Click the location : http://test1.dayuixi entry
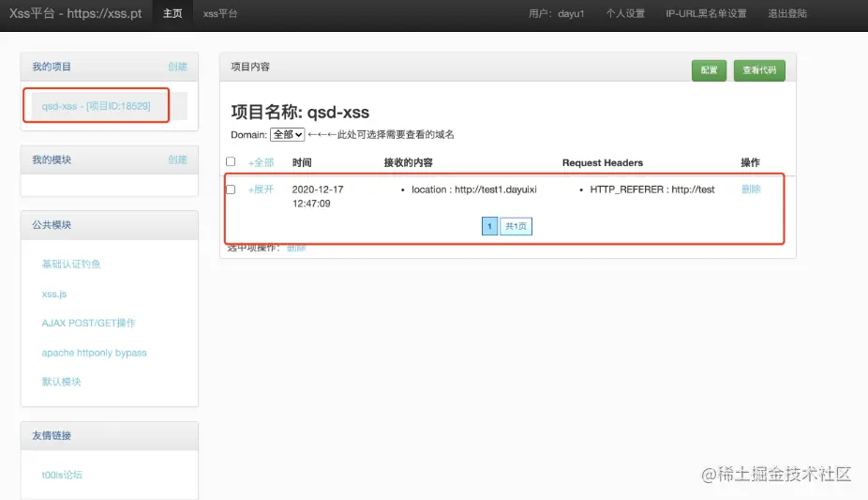The image size is (868, 500). (474, 189)
